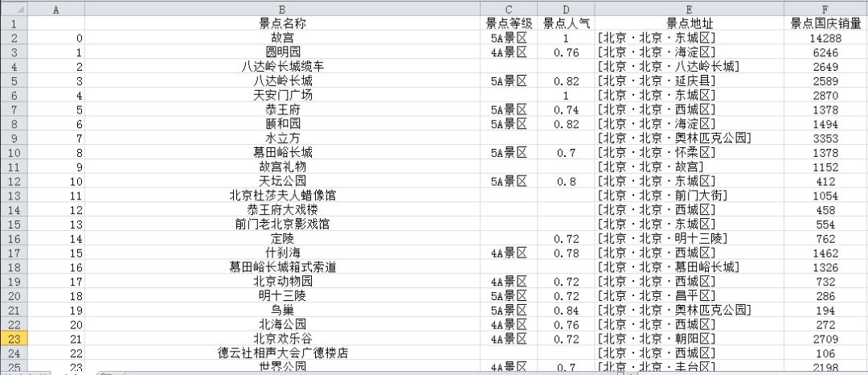Select the cell 故宫
The height and width of the screenshot is (375, 868).
coord(282,38)
